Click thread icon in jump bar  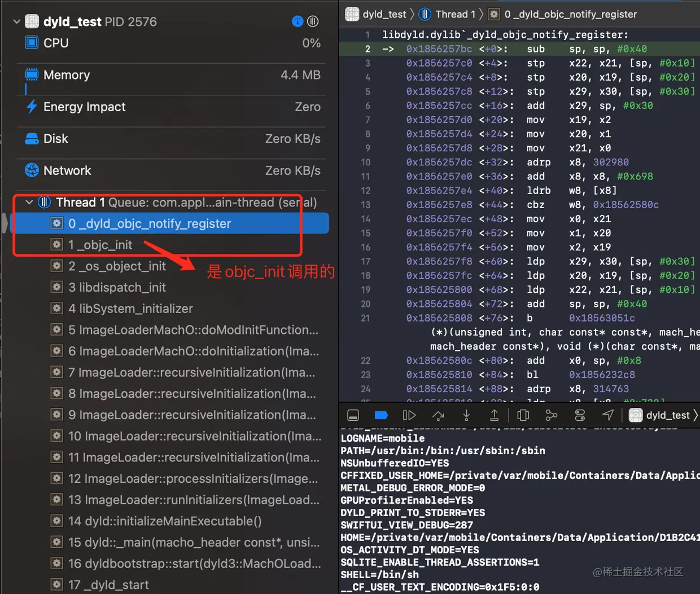coord(425,14)
